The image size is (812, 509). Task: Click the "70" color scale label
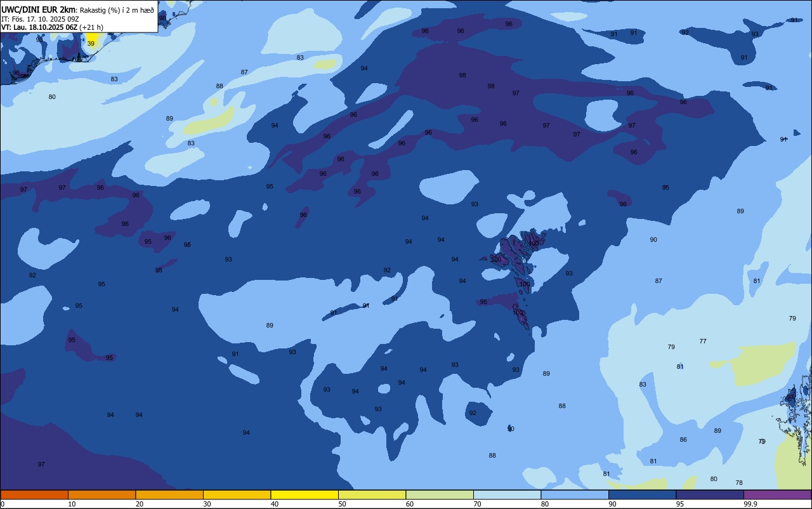point(477,504)
